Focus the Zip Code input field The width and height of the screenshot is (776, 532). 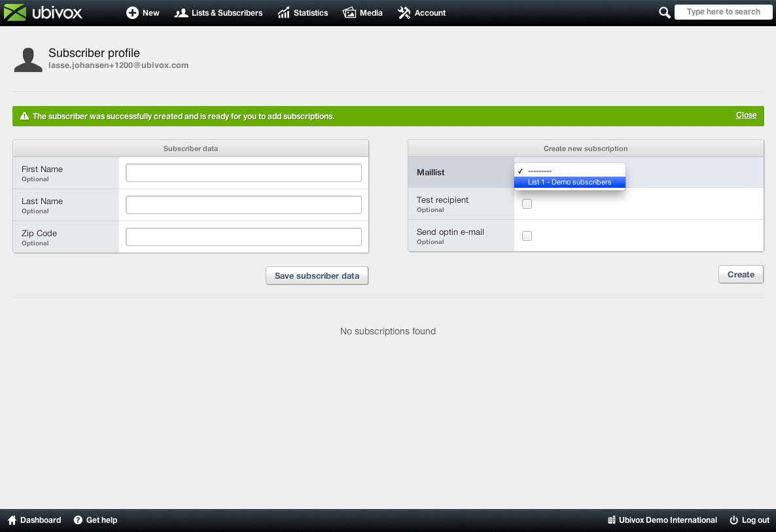pyautogui.click(x=243, y=237)
